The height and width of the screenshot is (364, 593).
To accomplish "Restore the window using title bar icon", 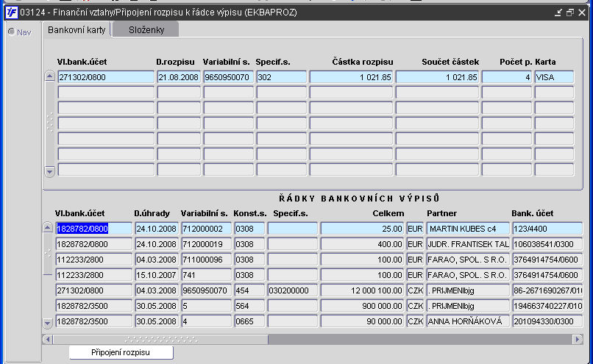I will [x=570, y=13].
